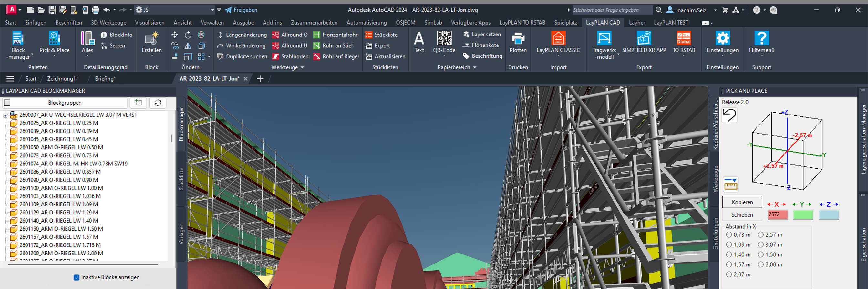Choose the 1,09 m radio button
The width and height of the screenshot is (868, 289).
click(729, 244)
